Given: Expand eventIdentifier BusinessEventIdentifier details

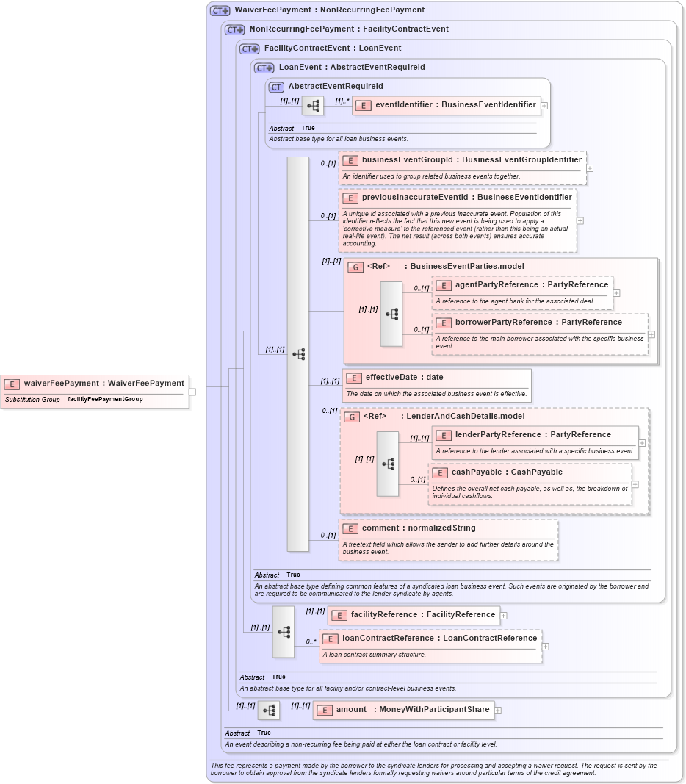Looking at the screenshot, I should click(x=544, y=105).
